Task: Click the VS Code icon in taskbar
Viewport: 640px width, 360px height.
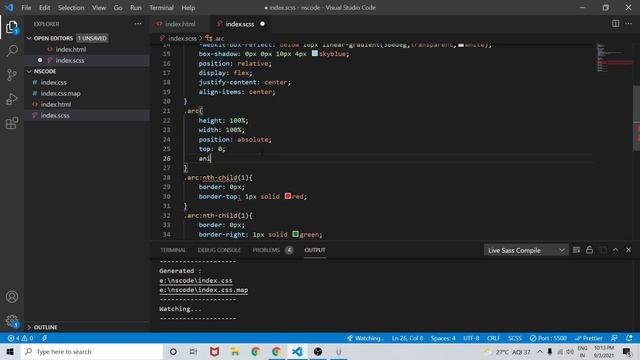Action: (298, 351)
